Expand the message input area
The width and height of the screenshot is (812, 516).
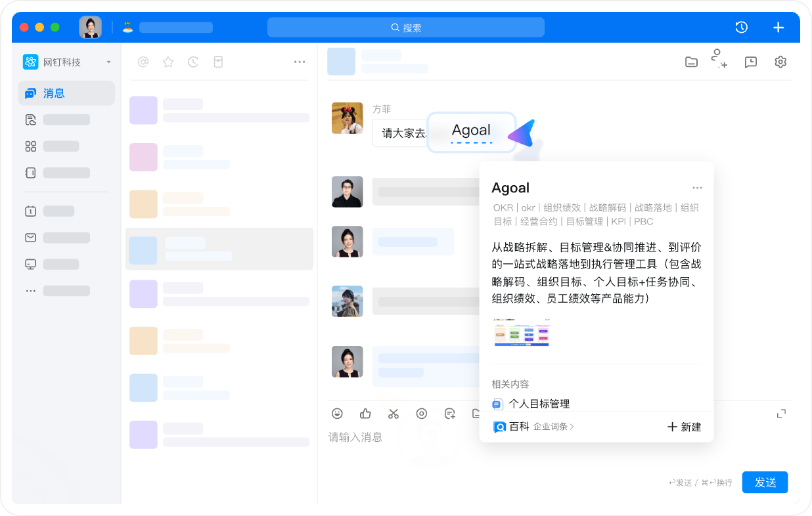click(781, 414)
